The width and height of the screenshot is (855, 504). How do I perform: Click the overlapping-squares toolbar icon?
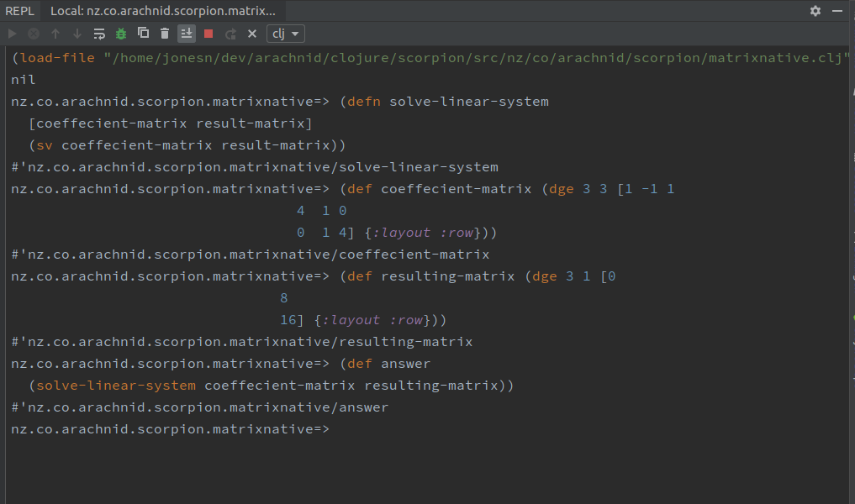pos(143,34)
